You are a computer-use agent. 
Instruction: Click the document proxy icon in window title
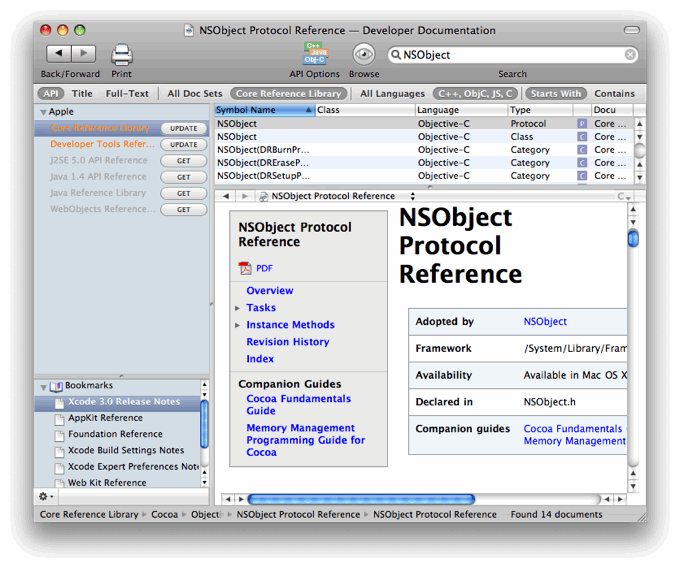(x=189, y=30)
